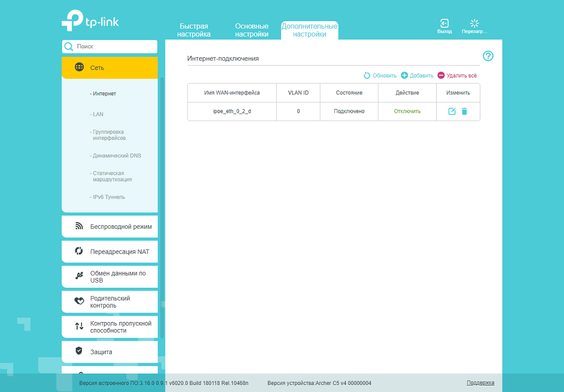This screenshot has width=564, height=392.
Task: Click the Reboot (Перезагр…) icon
Action: (474, 23)
